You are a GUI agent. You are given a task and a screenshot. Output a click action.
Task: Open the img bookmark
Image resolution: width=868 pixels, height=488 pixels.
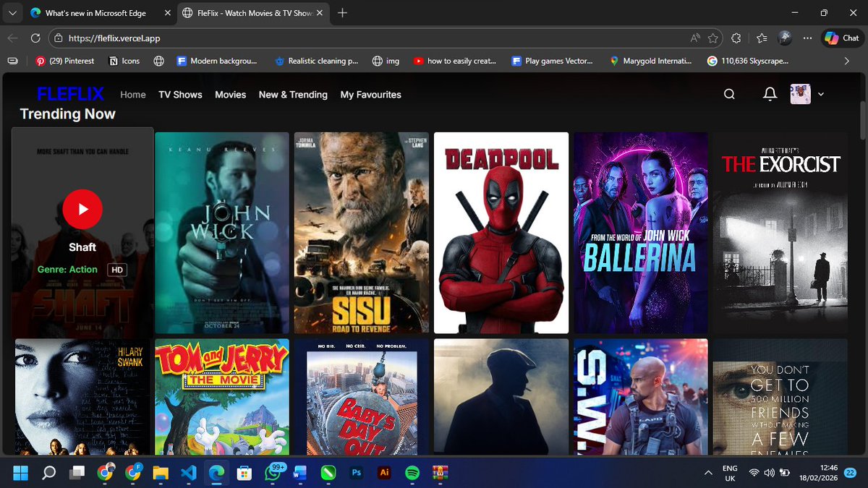(386, 61)
